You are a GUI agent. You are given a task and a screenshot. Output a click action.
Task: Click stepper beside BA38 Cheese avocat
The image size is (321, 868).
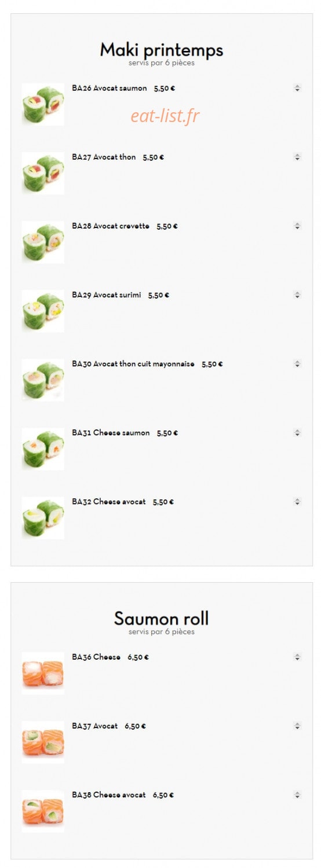tap(297, 795)
